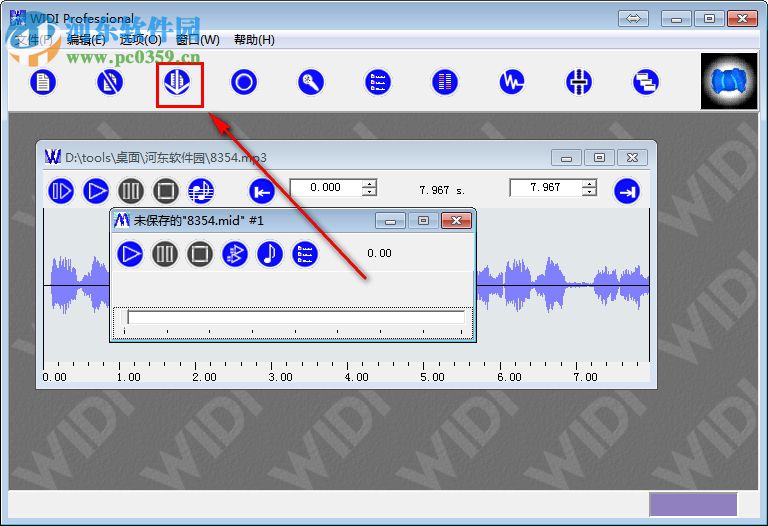Click the WIDI logo thumbnail at top right
Screen dimensions: 768x526
(x=729, y=81)
